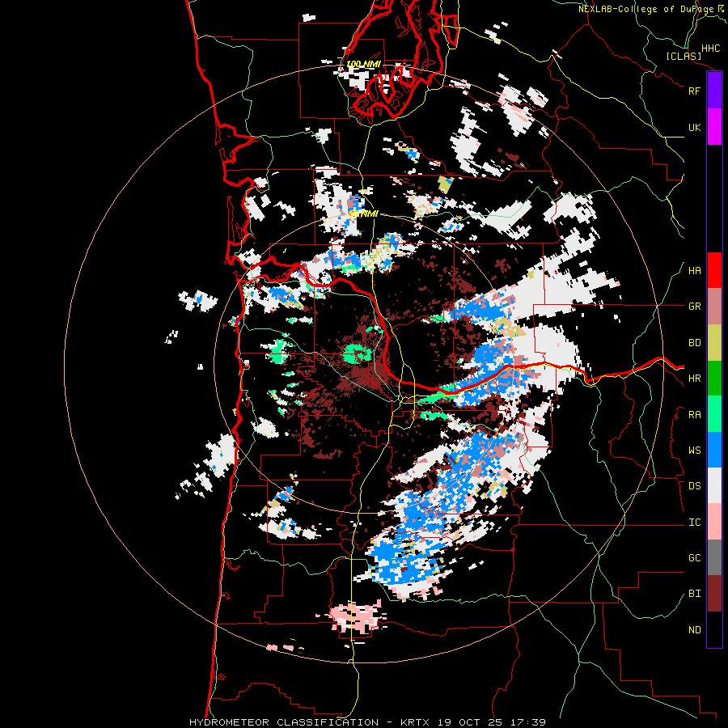Click the purple RF legend color swatch
The image size is (728, 728).
(714, 91)
